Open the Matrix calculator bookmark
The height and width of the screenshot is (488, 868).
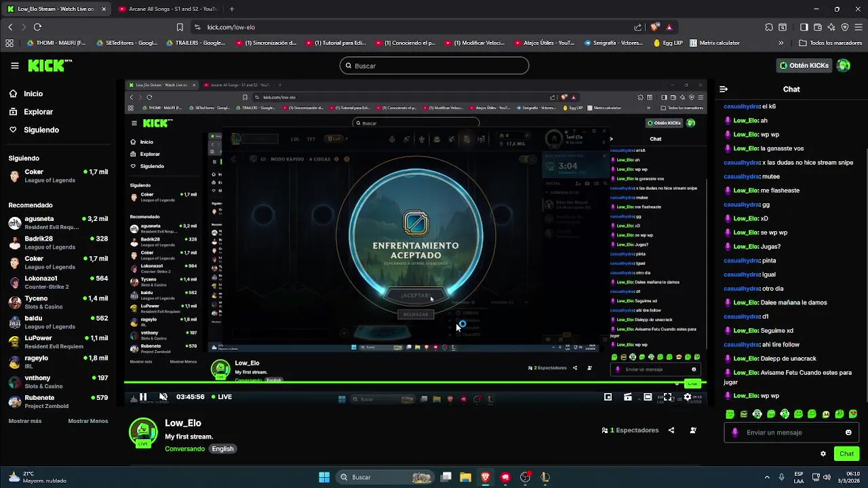coord(714,43)
